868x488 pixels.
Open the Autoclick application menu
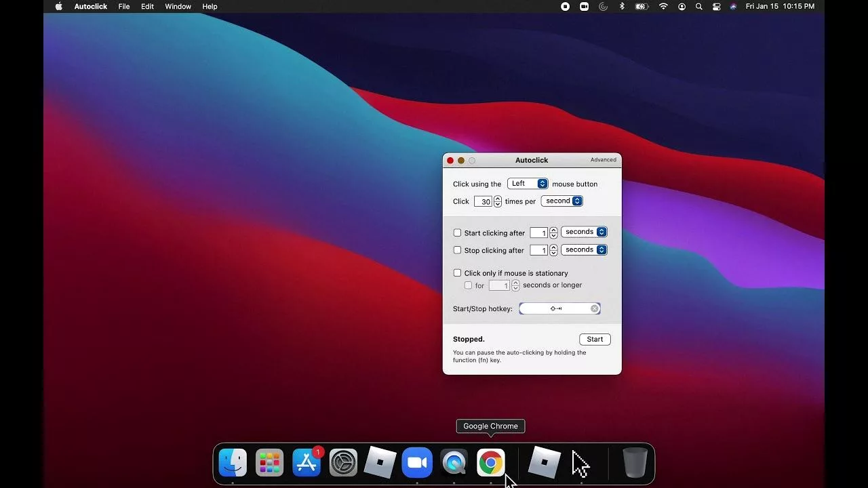tap(90, 6)
